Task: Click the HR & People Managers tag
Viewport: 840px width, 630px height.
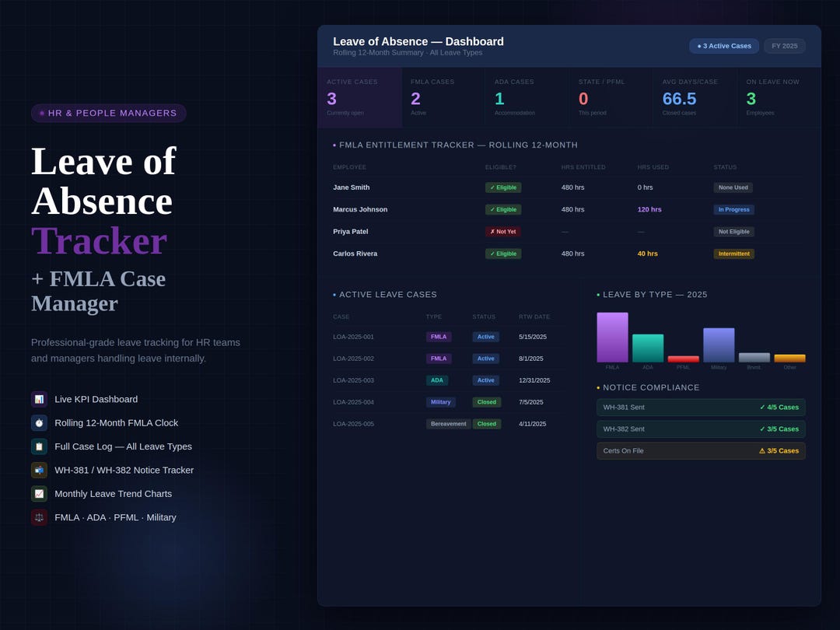Action: (x=109, y=113)
